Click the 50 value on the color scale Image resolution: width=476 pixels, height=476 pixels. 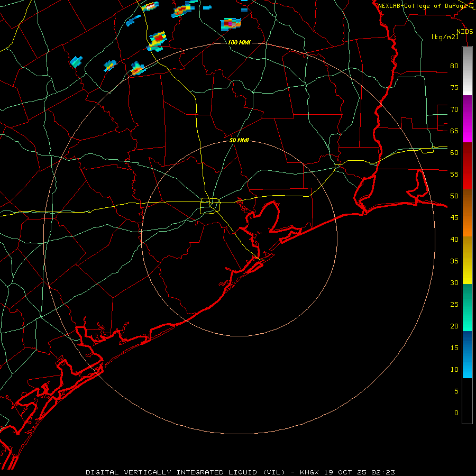click(454, 196)
